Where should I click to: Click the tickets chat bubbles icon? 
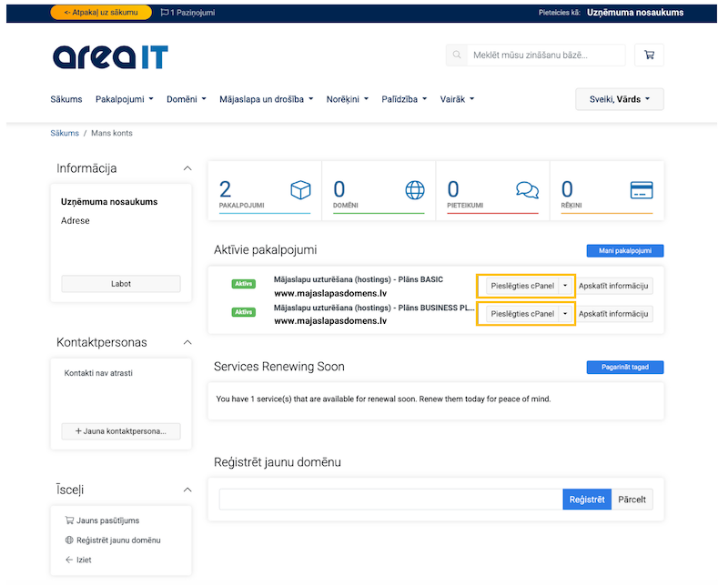pos(527,190)
